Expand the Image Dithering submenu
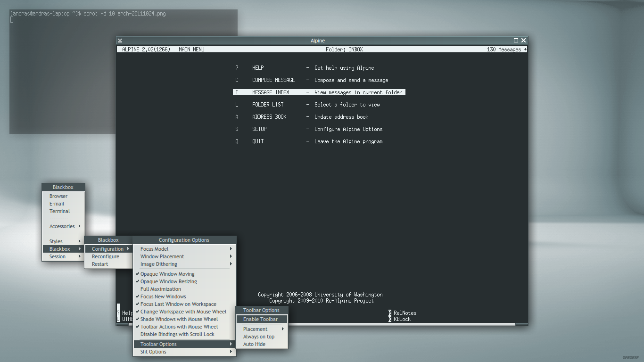 click(x=184, y=264)
